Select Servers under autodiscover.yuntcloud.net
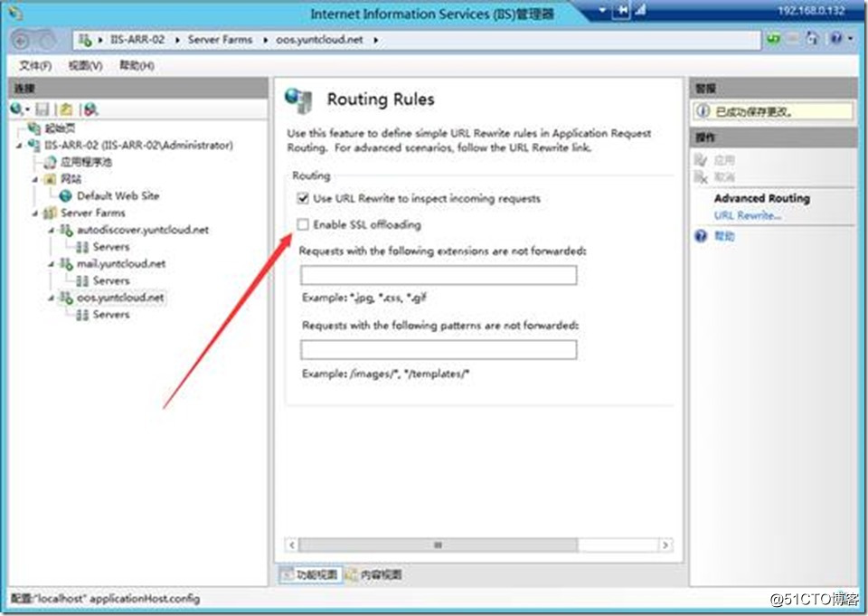868x616 pixels. (x=110, y=247)
